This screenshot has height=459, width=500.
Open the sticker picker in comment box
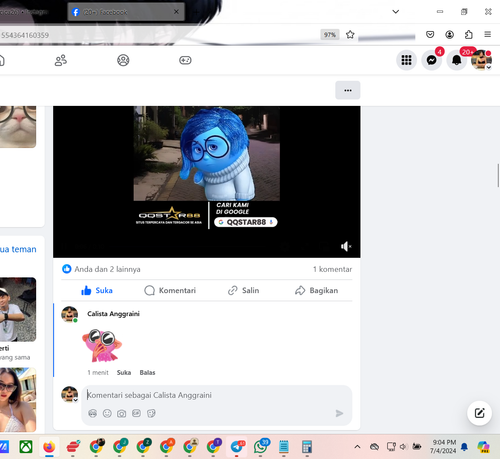(x=151, y=414)
